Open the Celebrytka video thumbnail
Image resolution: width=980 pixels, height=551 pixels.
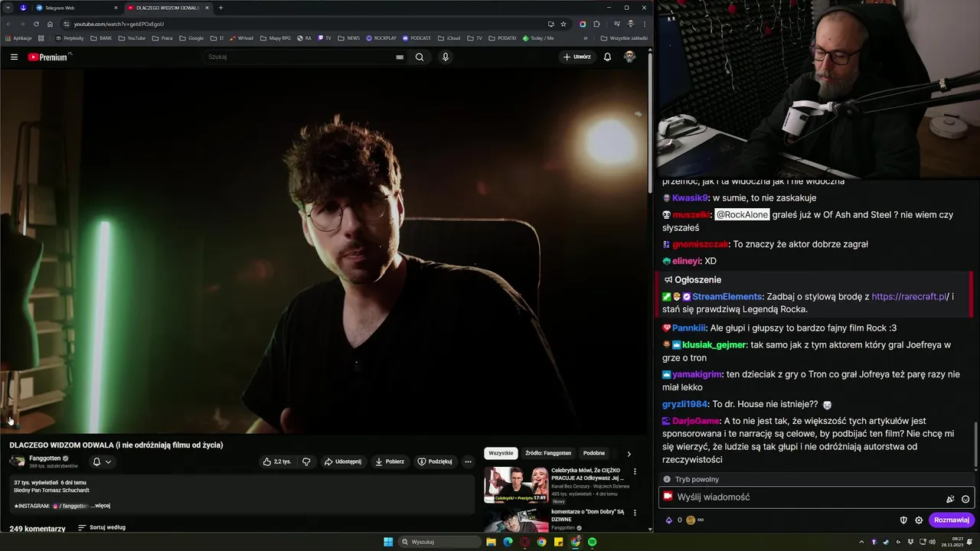coord(516,484)
